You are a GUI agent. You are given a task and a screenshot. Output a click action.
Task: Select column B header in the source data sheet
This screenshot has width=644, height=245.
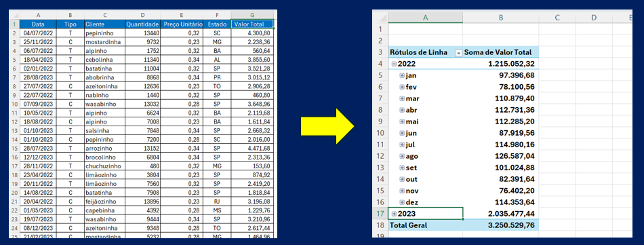[x=71, y=16]
